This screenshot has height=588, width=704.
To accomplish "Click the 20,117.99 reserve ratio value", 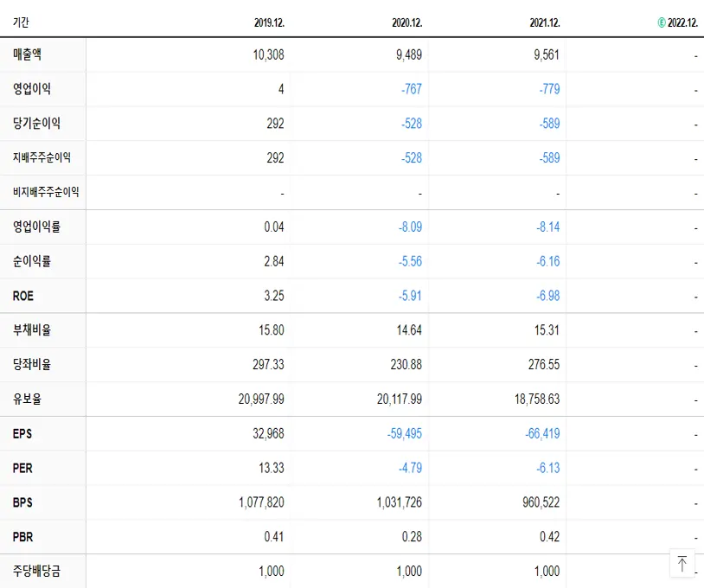I will coord(400,399).
